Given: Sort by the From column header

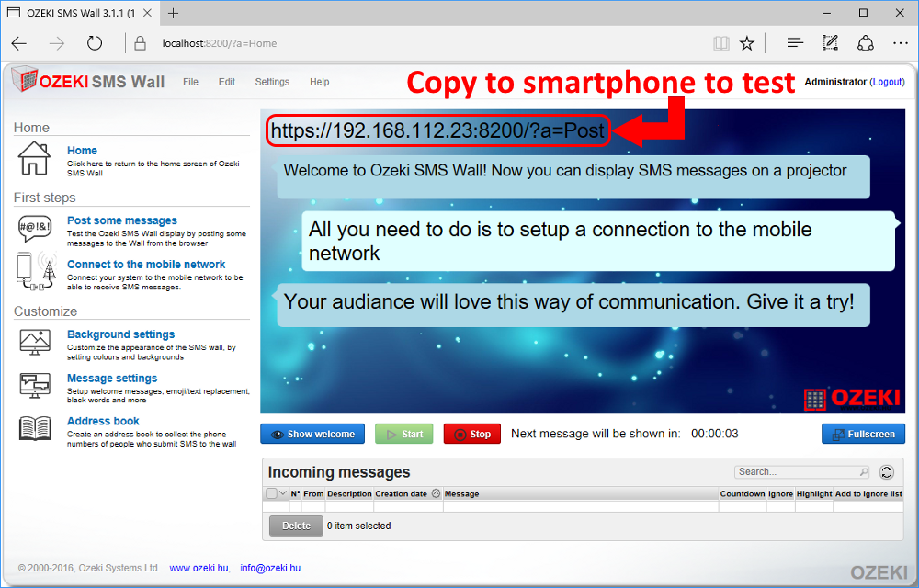Looking at the screenshot, I should click(313, 493).
